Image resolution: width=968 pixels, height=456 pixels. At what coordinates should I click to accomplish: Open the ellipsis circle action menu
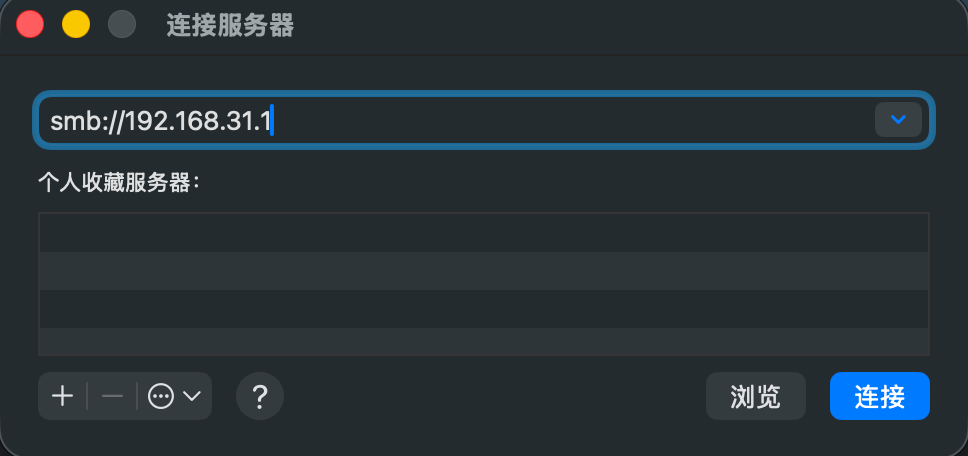161,396
